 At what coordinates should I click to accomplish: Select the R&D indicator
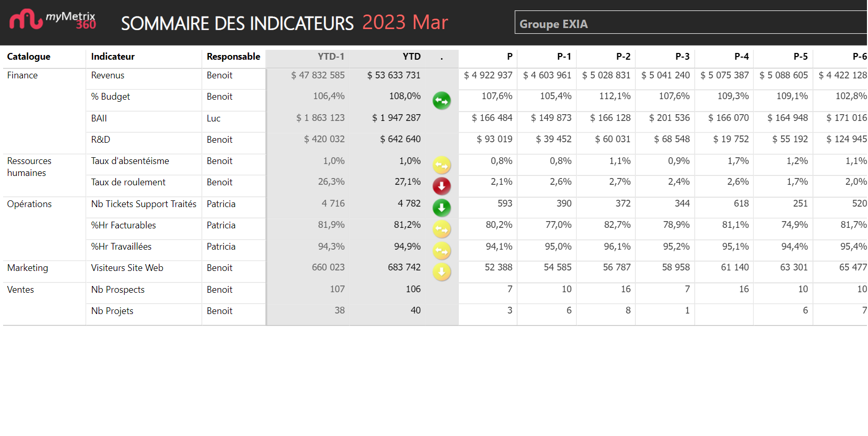[x=101, y=140]
